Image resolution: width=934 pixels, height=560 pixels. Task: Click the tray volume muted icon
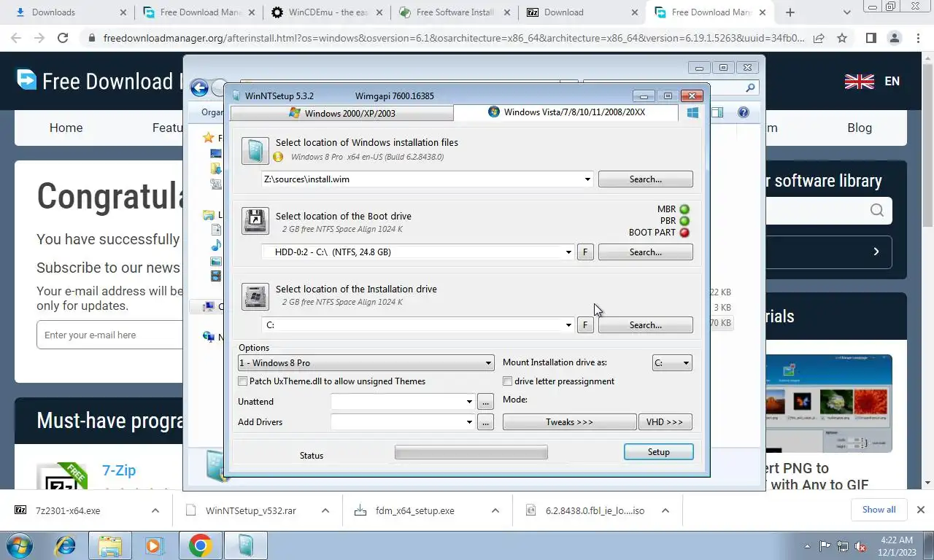[860, 545]
